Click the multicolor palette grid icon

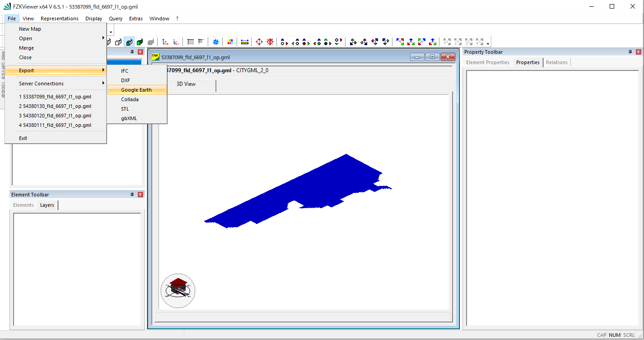(x=230, y=42)
